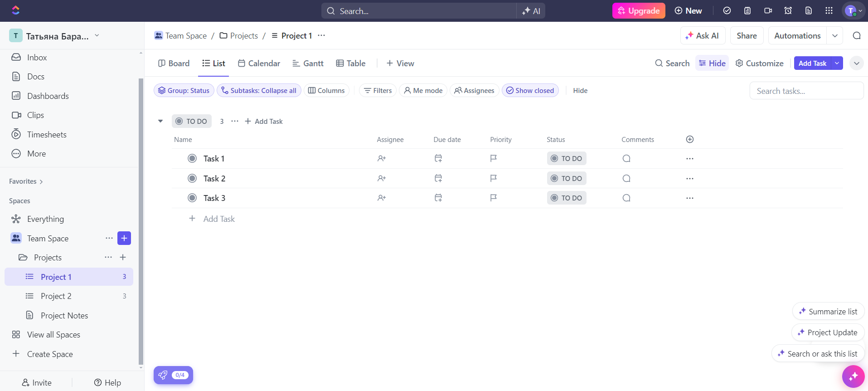Start a clip with the video camera icon

pos(768,10)
